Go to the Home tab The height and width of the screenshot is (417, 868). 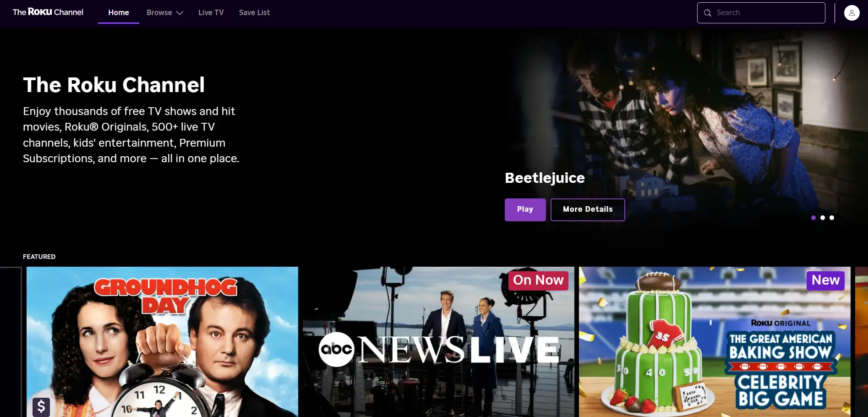coord(119,13)
